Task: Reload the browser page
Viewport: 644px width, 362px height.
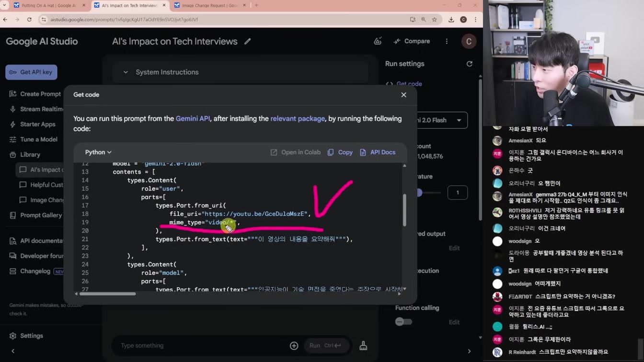Action: click(29, 20)
